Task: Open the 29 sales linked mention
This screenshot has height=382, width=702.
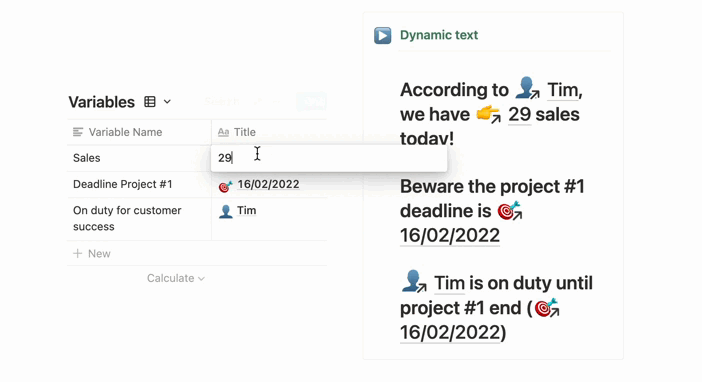Action: pyautogui.click(x=520, y=115)
